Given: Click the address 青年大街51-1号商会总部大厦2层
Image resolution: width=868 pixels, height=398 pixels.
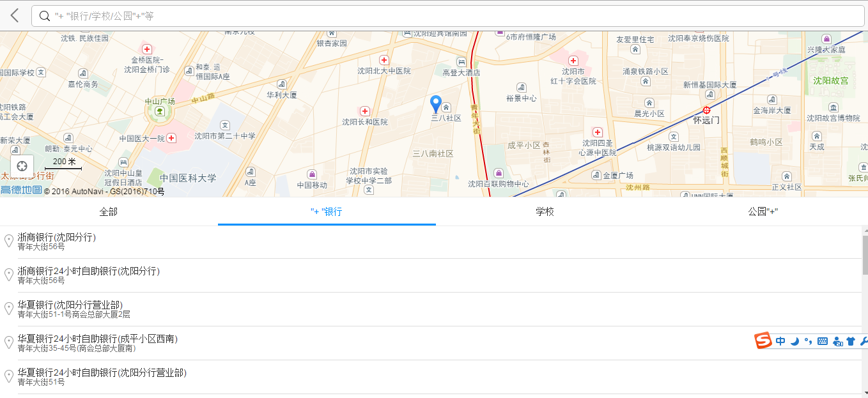Looking at the screenshot, I should tap(74, 314).
